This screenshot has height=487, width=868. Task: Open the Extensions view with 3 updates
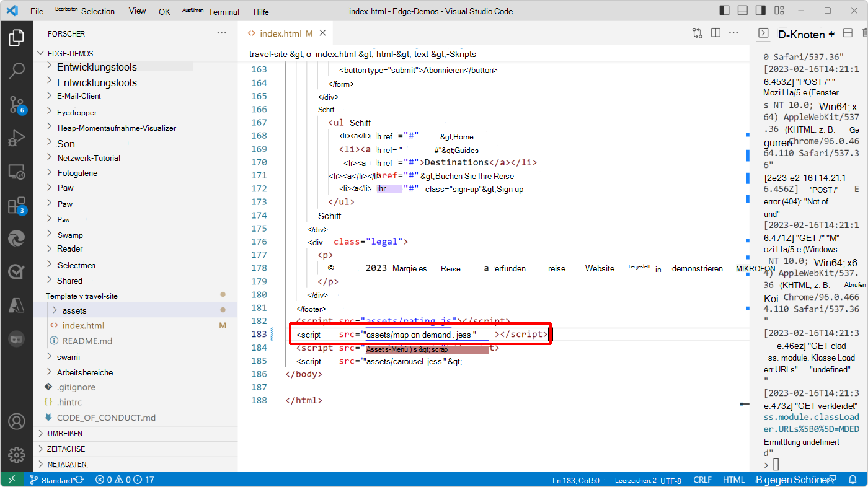click(x=16, y=204)
